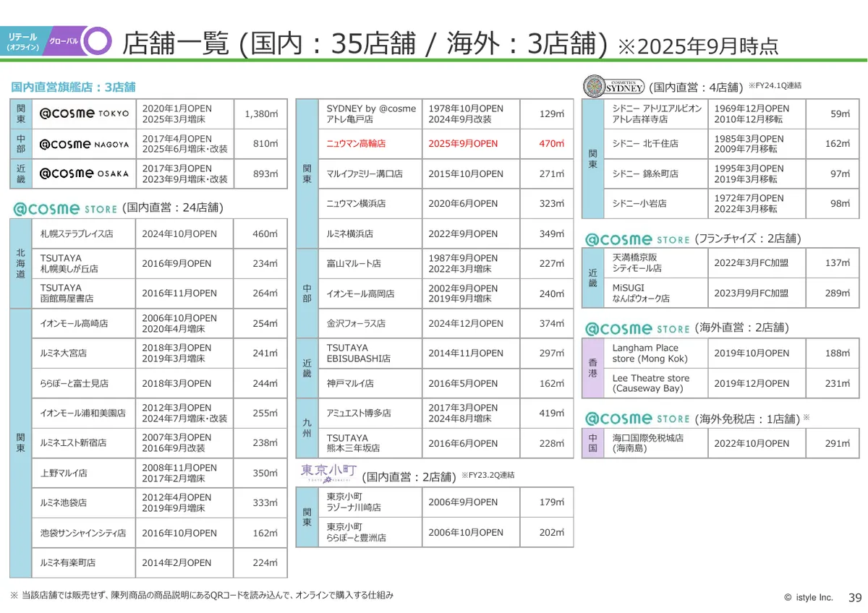868x613 pixels.
Task: Click the TSUTAYA 函館蔦屋書店 cell
Action: click(x=84, y=293)
